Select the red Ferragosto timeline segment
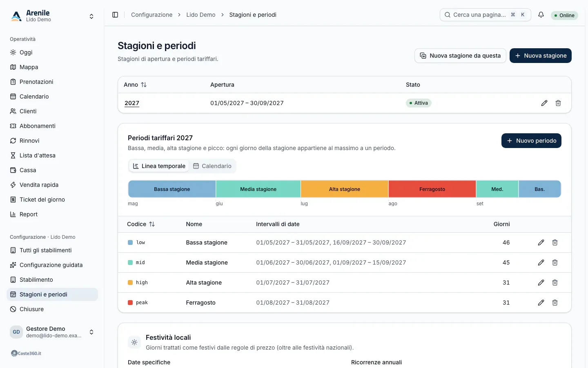 [432, 189]
